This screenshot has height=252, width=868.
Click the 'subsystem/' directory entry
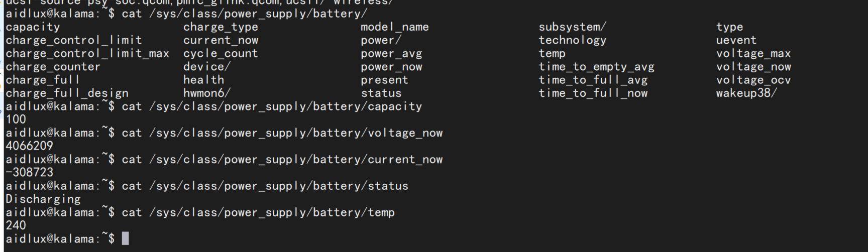click(573, 27)
